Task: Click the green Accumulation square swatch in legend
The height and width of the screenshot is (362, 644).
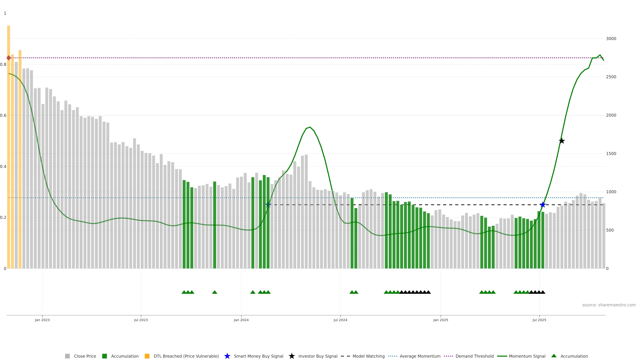Action: pos(104,356)
